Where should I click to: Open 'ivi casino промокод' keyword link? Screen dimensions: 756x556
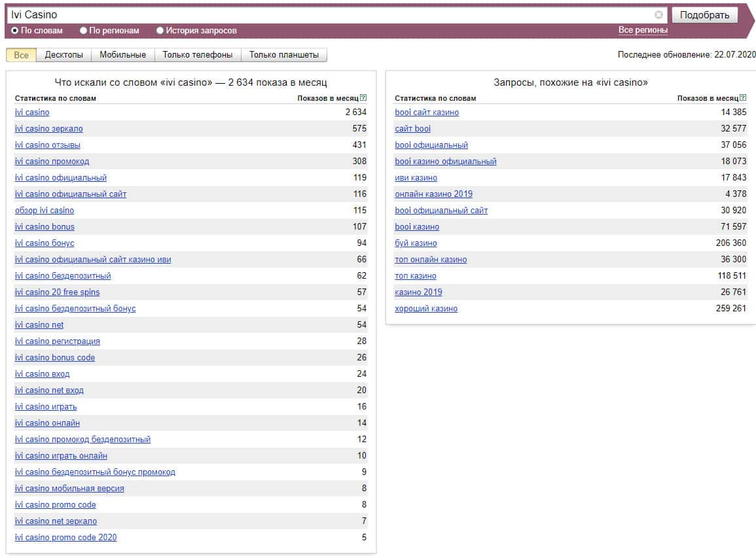tap(52, 162)
